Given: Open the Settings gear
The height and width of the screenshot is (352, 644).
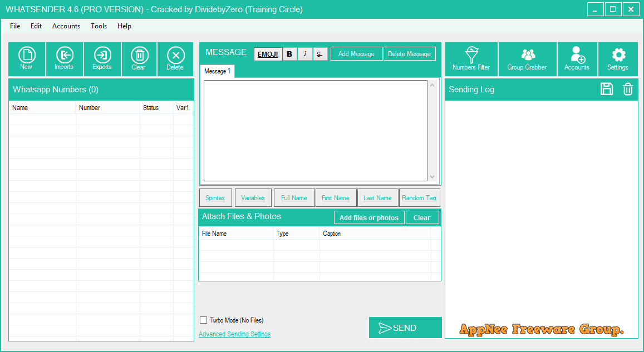Looking at the screenshot, I should [x=618, y=59].
